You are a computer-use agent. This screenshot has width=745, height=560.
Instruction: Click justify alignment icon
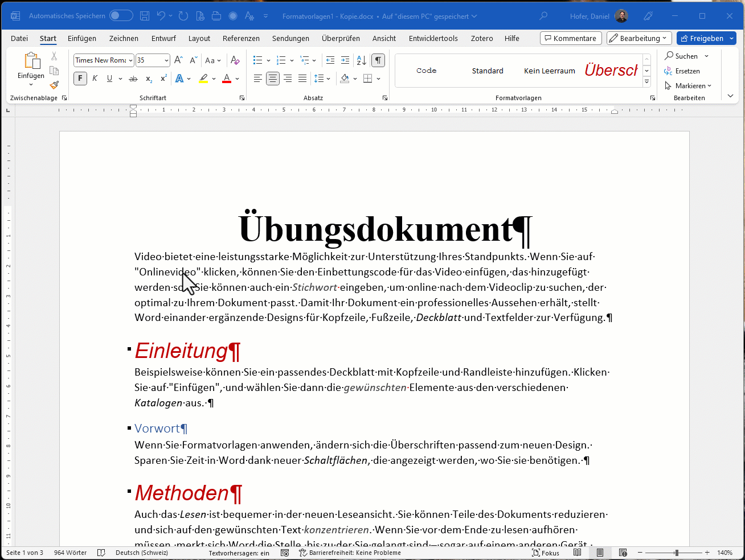pyautogui.click(x=302, y=79)
